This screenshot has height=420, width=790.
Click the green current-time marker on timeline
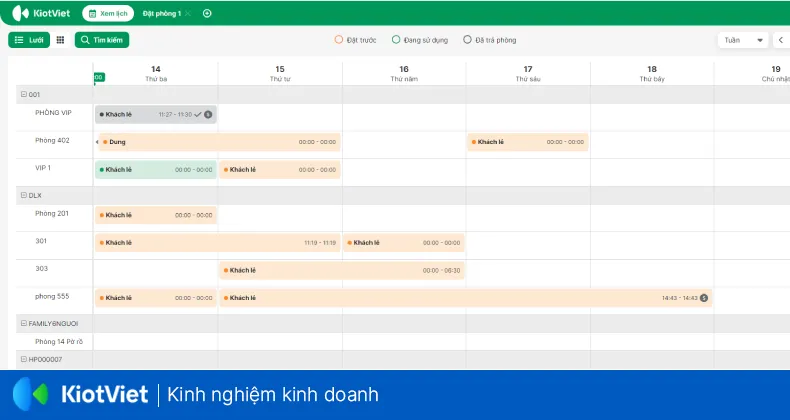pos(99,77)
